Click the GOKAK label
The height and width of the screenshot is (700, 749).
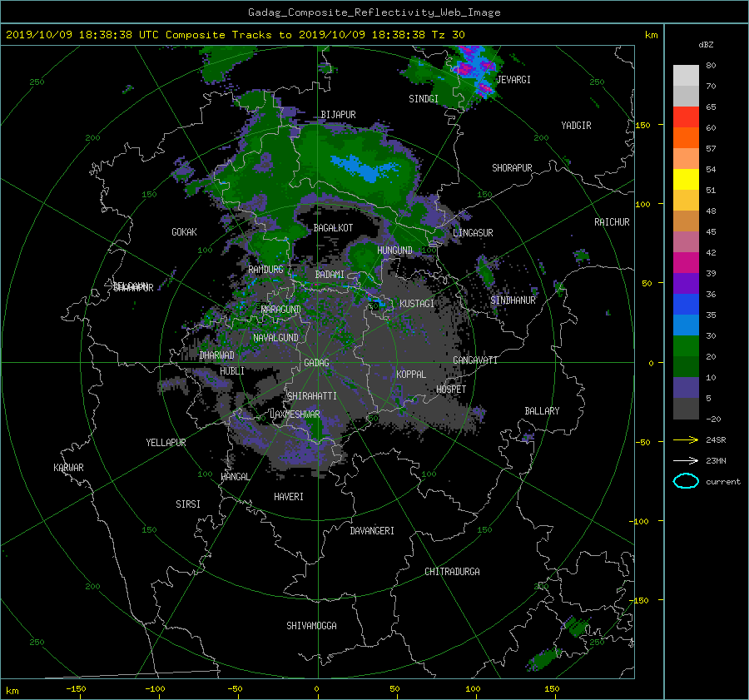(x=184, y=232)
